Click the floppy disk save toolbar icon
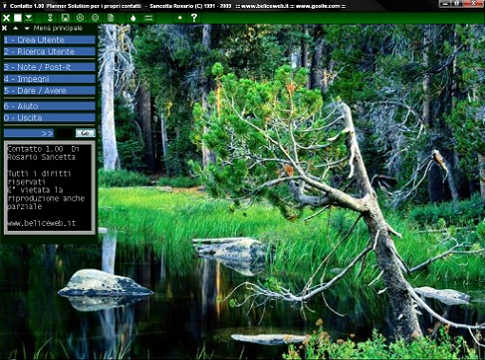Viewport: 485px width, 360px height. 65,18
